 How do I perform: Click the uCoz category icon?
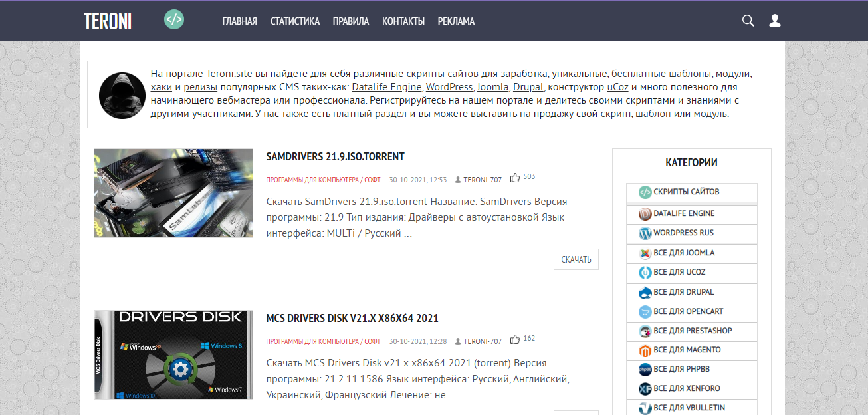coord(645,272)
